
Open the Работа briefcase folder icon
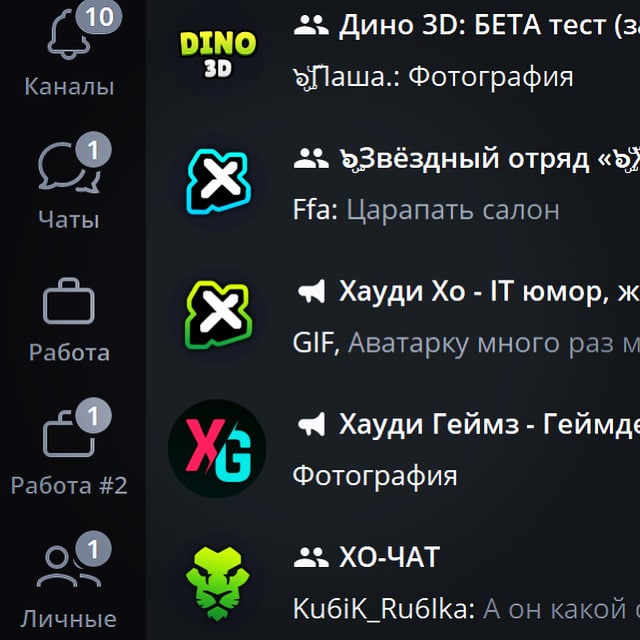point(69,301)
